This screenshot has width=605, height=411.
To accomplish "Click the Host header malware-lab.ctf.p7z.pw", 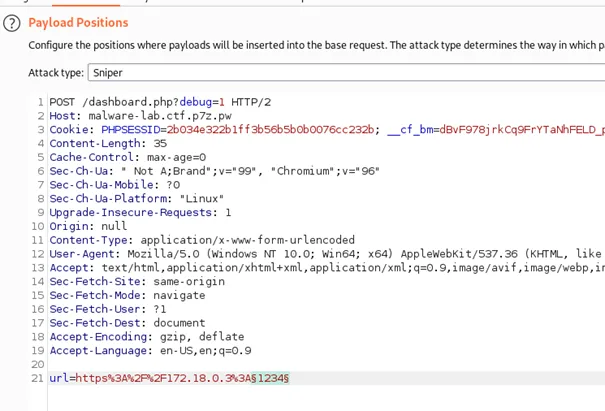I will [x=140, y=116].
